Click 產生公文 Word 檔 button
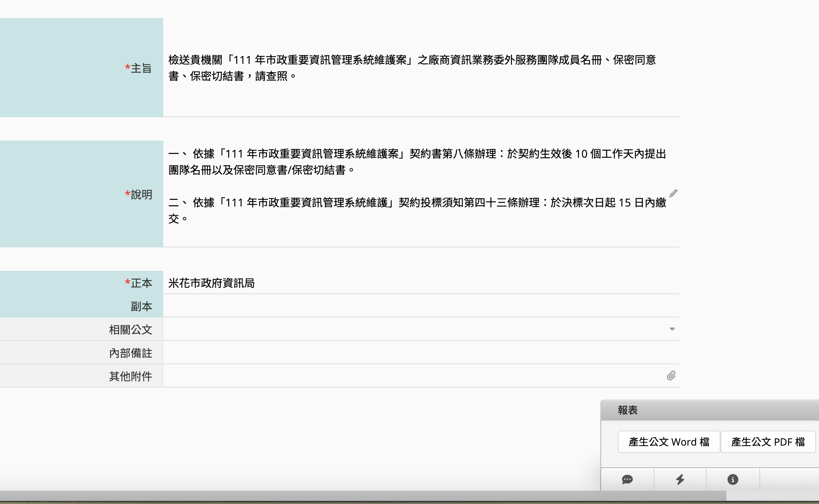 pos(669,442)
